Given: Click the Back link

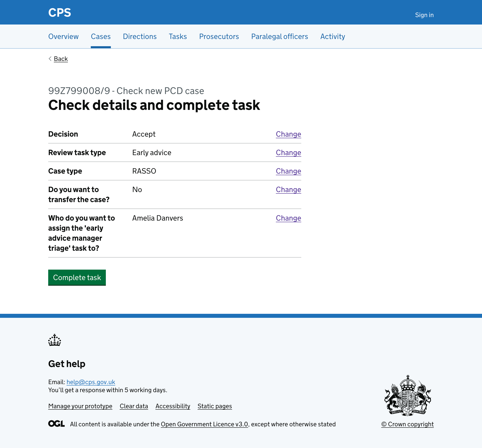Looking at the screenshot, I should [x=61, y=59].
